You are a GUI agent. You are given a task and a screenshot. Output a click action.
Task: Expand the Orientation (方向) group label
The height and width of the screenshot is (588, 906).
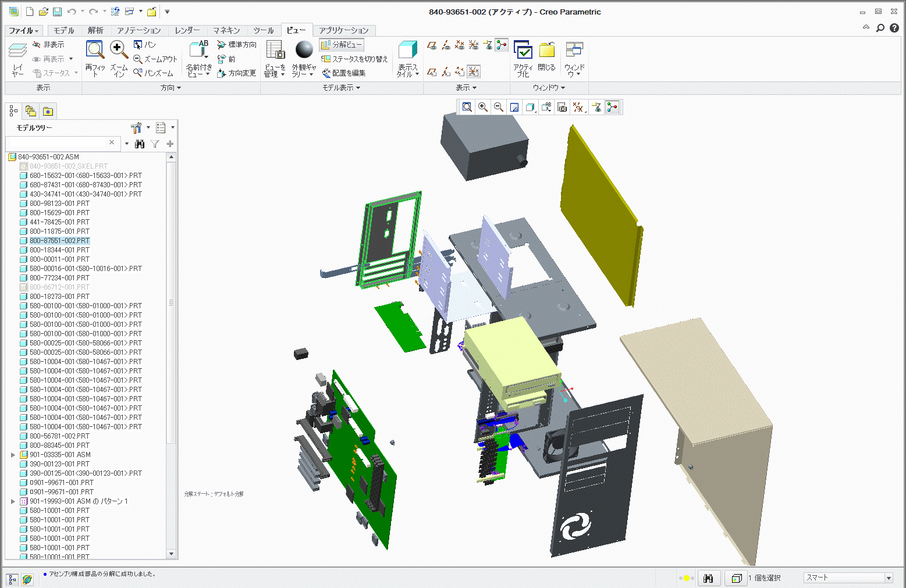(x=170, y=88)
